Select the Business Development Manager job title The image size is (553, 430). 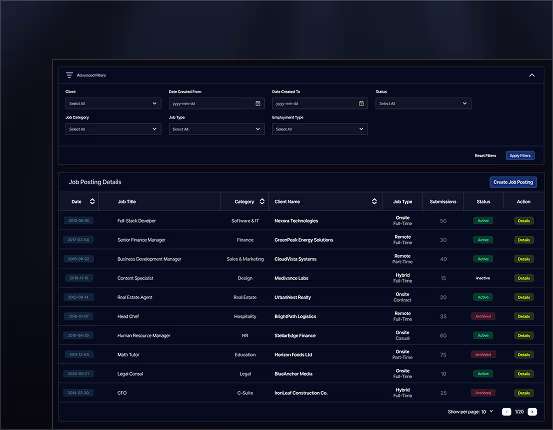(x=149, y=259)
